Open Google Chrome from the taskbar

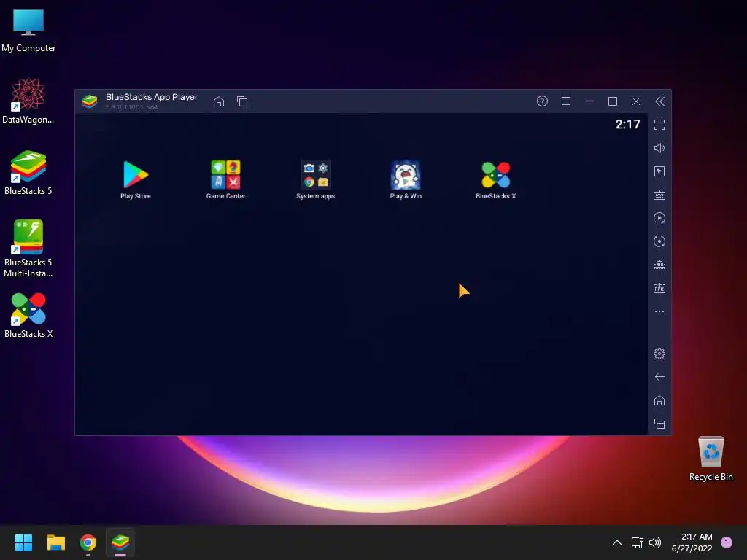[88, 542]
